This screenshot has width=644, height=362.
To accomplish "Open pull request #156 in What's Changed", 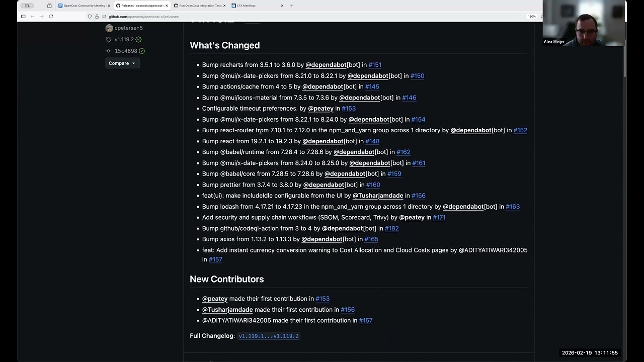I will click(419, 196).
